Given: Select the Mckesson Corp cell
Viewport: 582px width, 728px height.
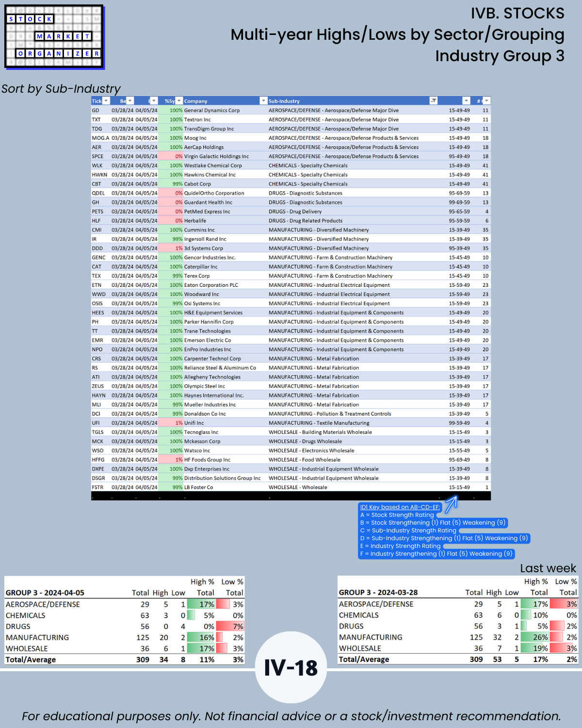Looking at the screenshot, I should pos(202,442).
